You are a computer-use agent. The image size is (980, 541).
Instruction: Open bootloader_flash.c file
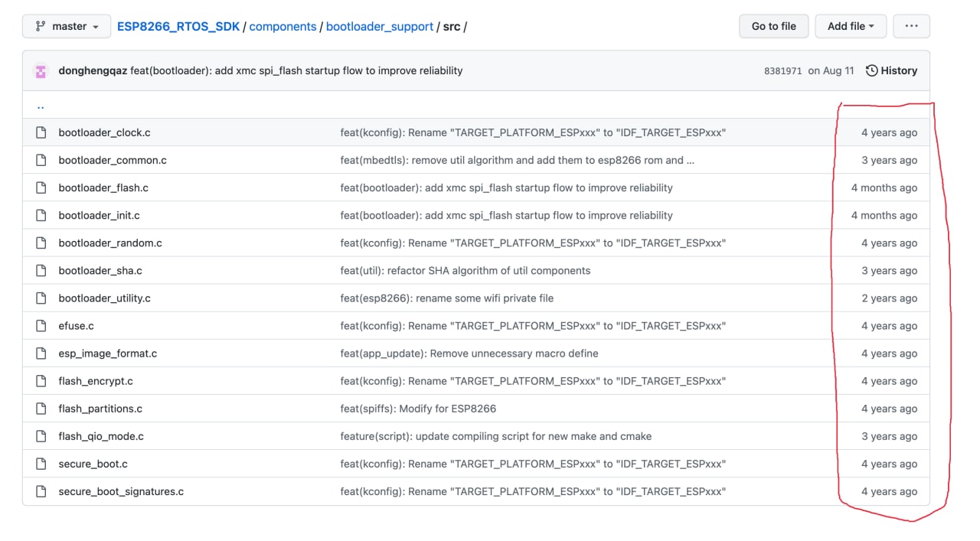103,187
